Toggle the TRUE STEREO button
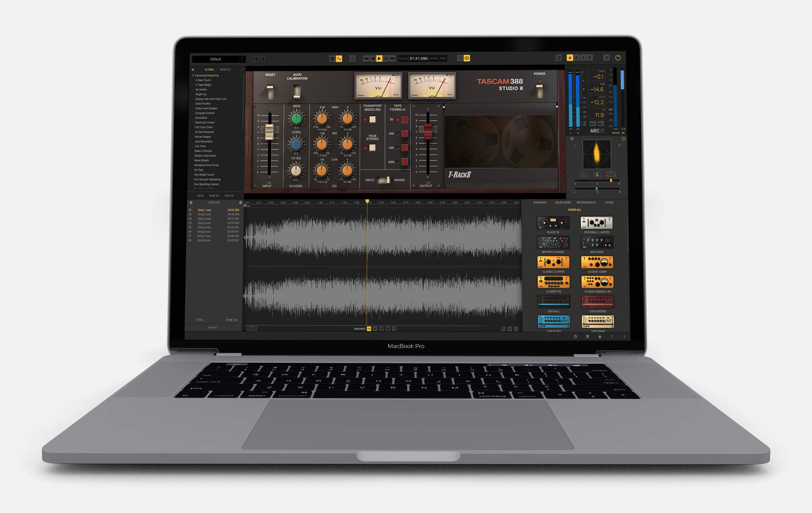Image resolution: width=812 pixels, height=513 pixels. click(x=372, y=148)
